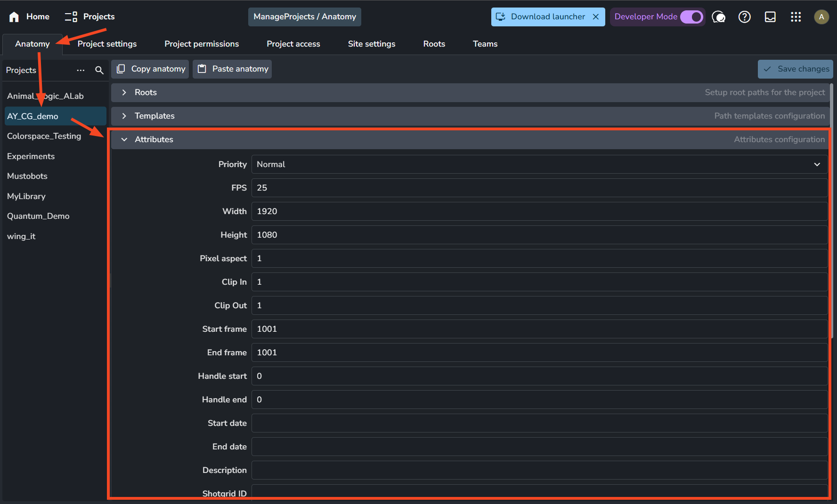Expand the Templates section chevron

click(x=124, y=116)
